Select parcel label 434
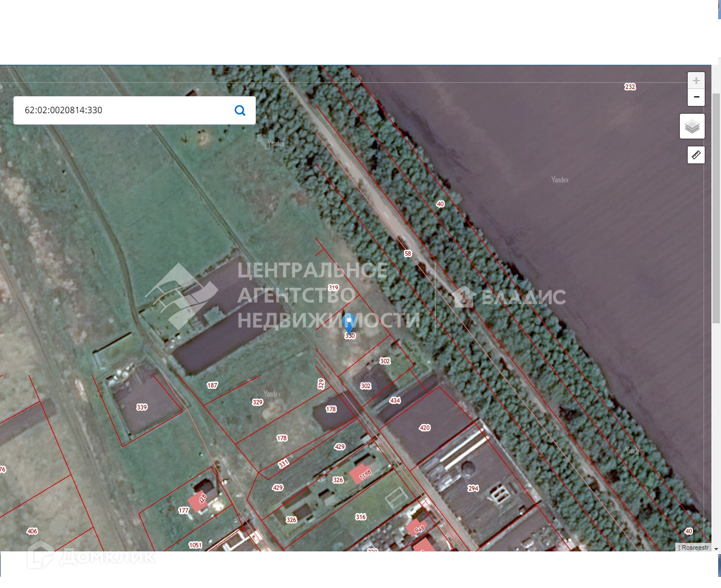This screenshot has width=721, height=588. click(x=395, y=400)
